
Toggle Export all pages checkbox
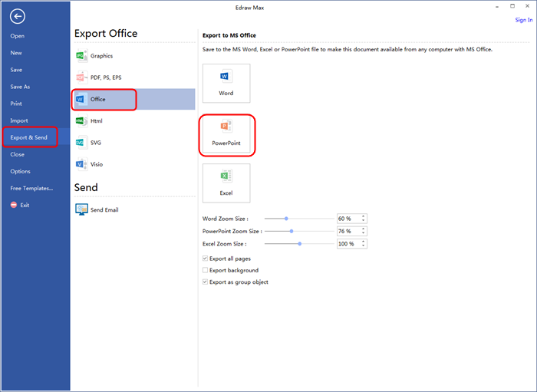click(205, 259)
